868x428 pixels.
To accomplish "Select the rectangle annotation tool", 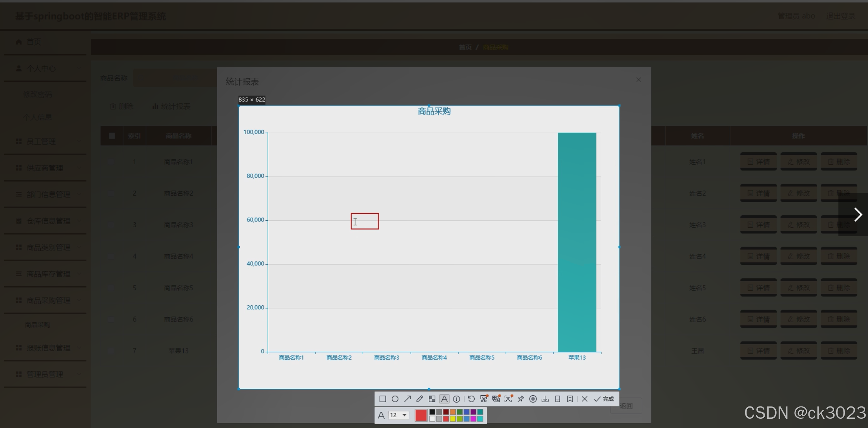I will coord(382,399).
